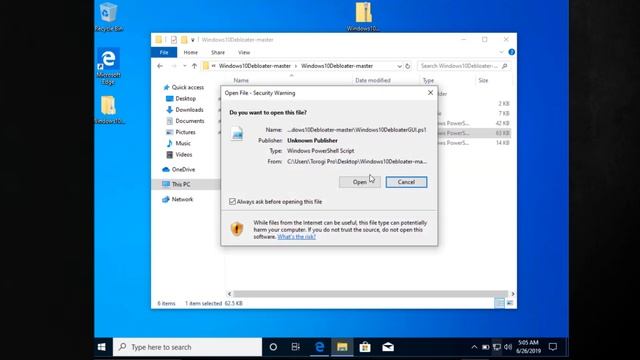640x360 pixels.
Task: Select the Windows10 folder below the Edge shortcut
Action: 109,110
